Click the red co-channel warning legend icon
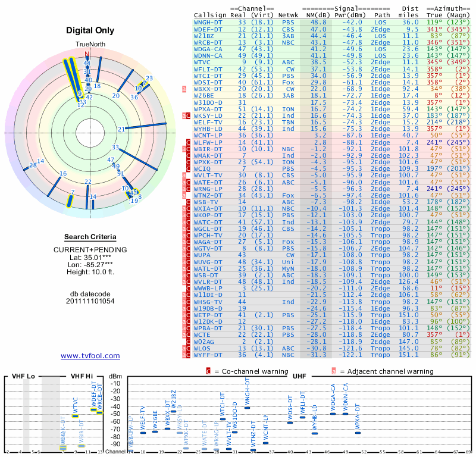476x457 pixels. [208, 371]
